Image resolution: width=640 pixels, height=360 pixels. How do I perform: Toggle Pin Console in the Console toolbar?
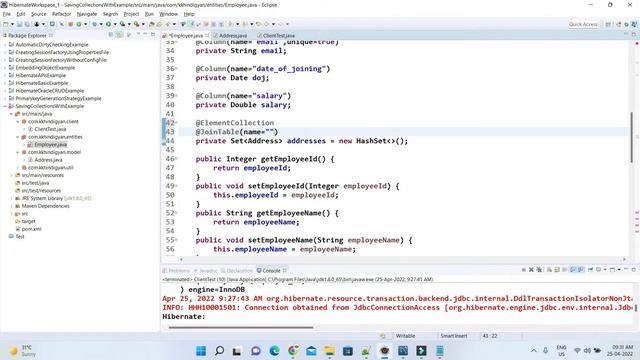point(590,270)
